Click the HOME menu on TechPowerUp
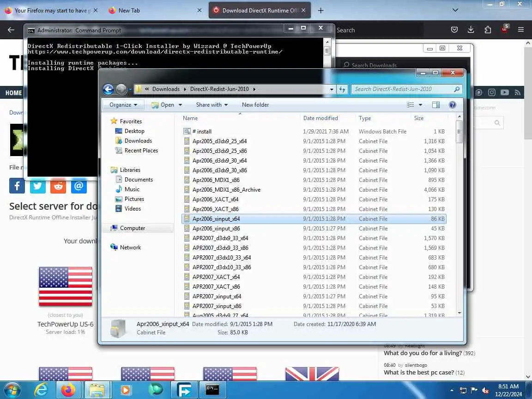Image resolution: width=532 pixels, height=399 pixels. [13, 93]
